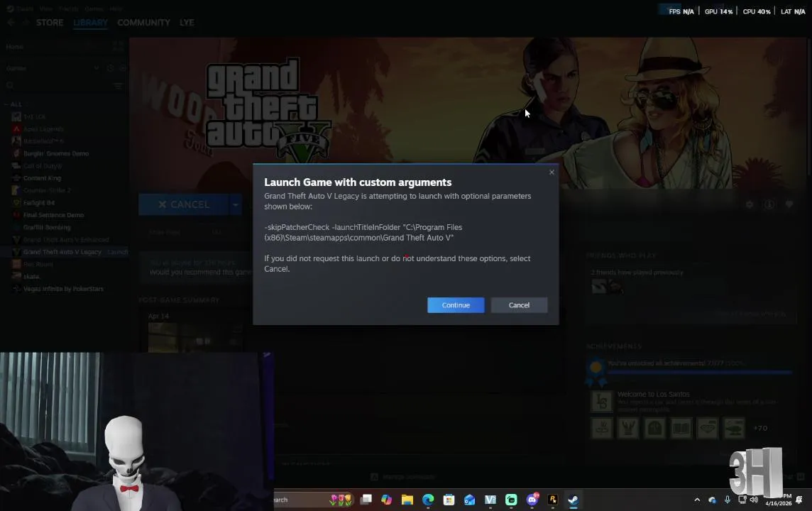Open Rockstar Games Launcher taskbar icon
812x511 pixels.
552,500
